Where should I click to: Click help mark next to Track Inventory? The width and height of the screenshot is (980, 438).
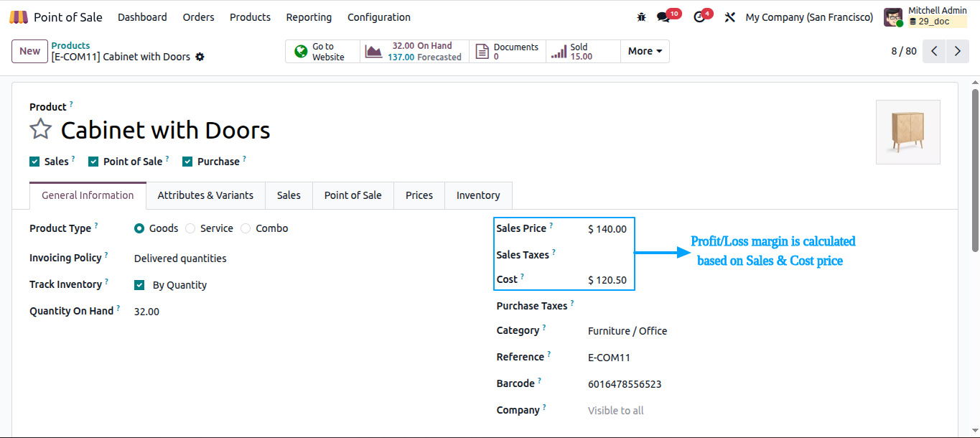pyautogui.click(x=107, y=281)
